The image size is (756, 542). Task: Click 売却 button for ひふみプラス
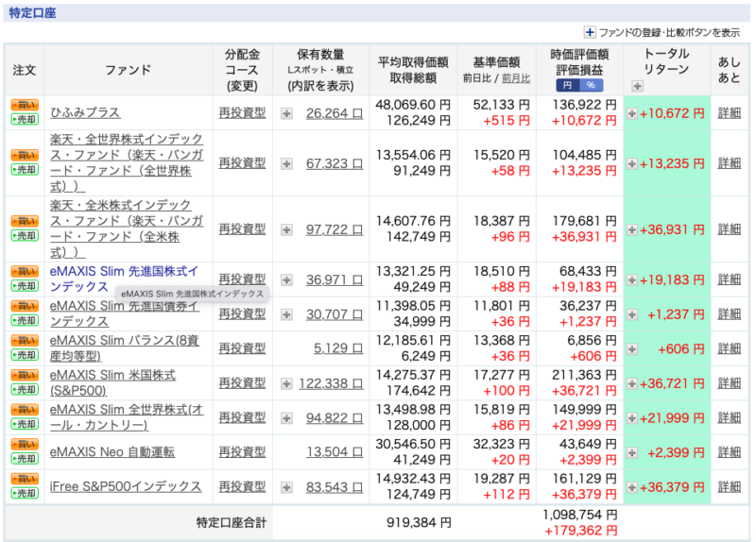(25, 120)
